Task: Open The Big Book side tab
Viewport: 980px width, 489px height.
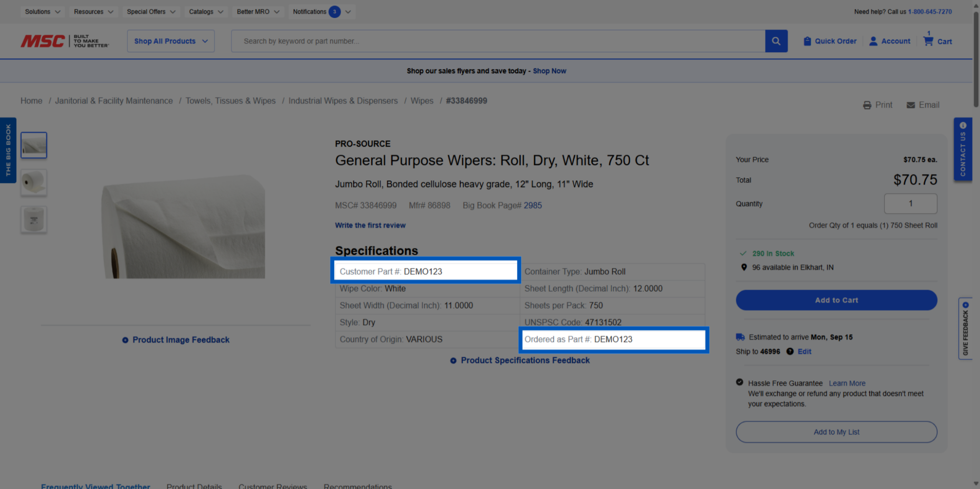Action: point(8,150)
